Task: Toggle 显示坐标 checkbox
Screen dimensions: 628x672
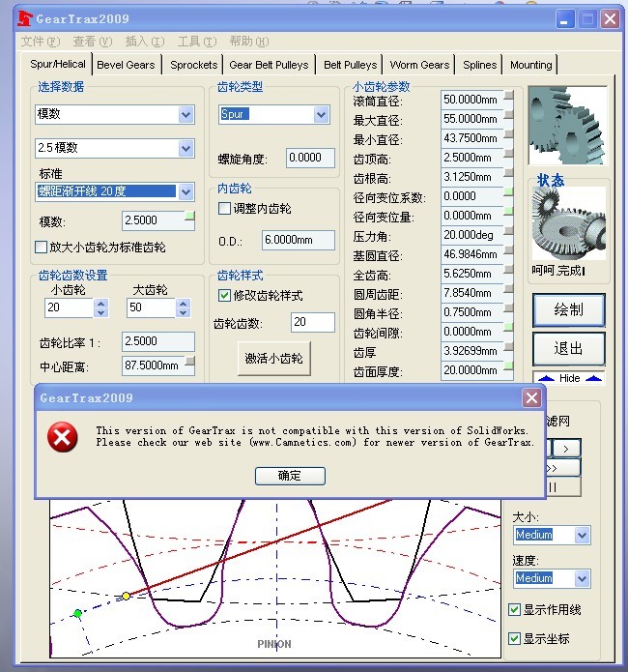Action: pos(515,638)
